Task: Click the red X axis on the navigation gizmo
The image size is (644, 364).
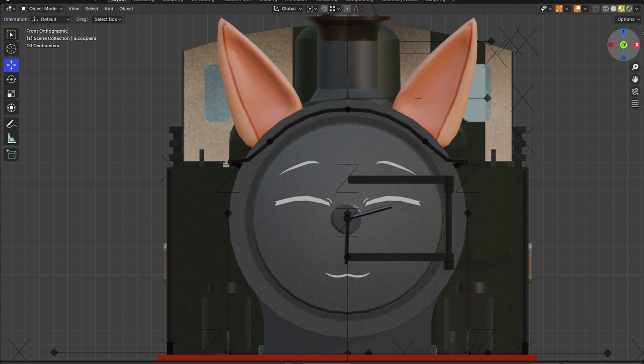Action: tap(636, 45)
